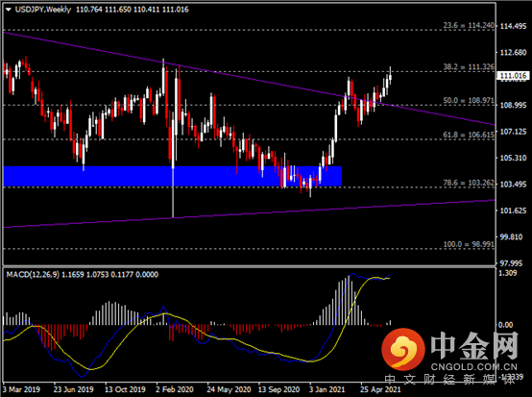532x397 pixels.
Task: Click the 13 Oct 2019 date marker
Action: 125,389
